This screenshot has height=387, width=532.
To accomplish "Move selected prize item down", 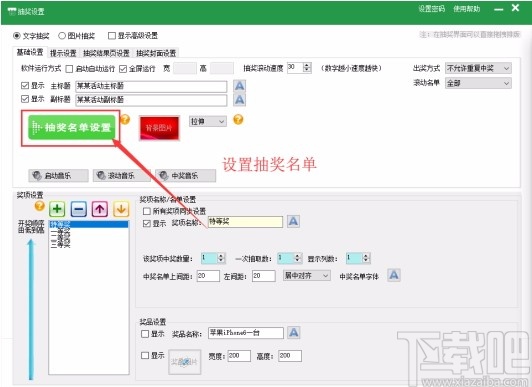I will [121, 209].
